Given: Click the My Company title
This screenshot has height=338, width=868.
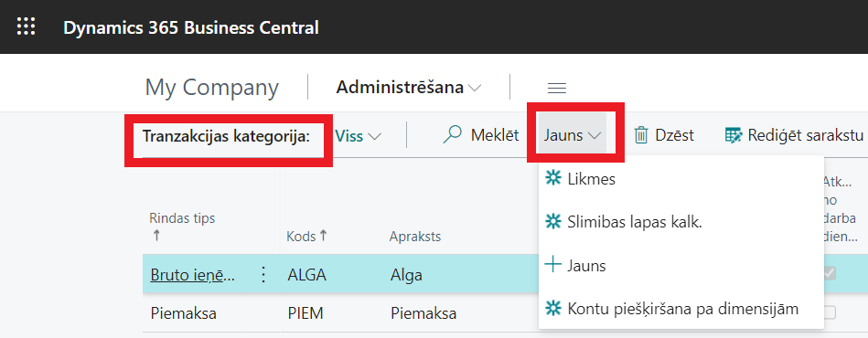Looking at the screenshot, I should (211, 88).
